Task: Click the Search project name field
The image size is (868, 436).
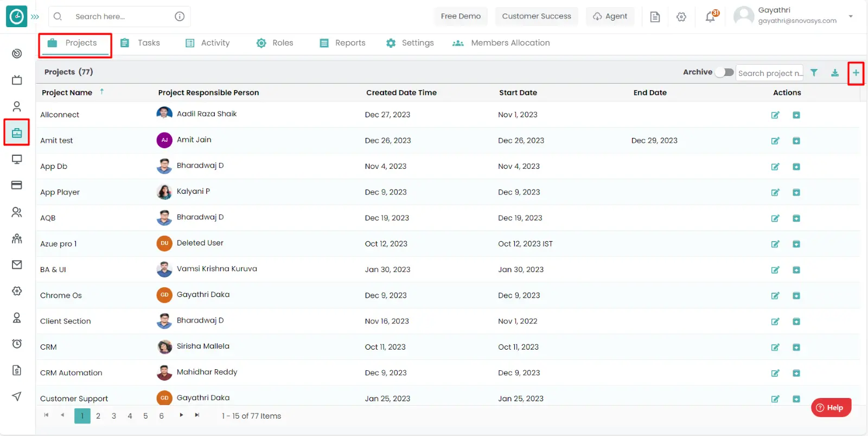Action: [769, 73]
